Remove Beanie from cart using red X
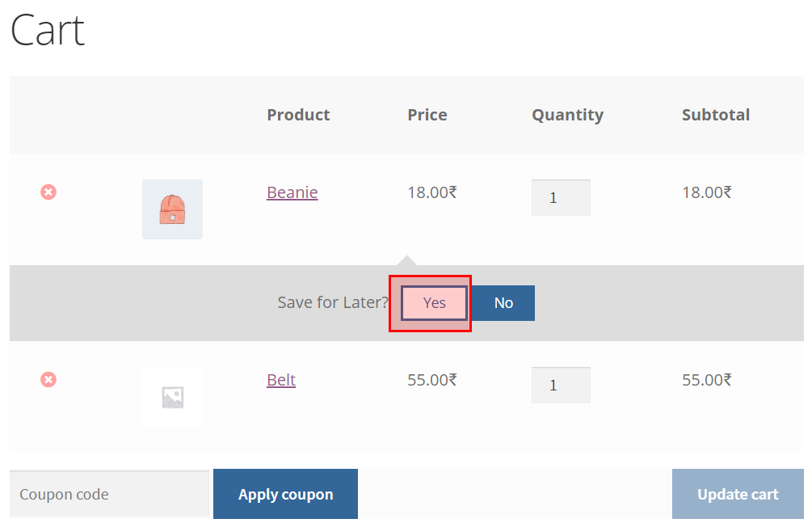Image resolution: width=812 pixels, height=523 pixels. tap(48, 192)
